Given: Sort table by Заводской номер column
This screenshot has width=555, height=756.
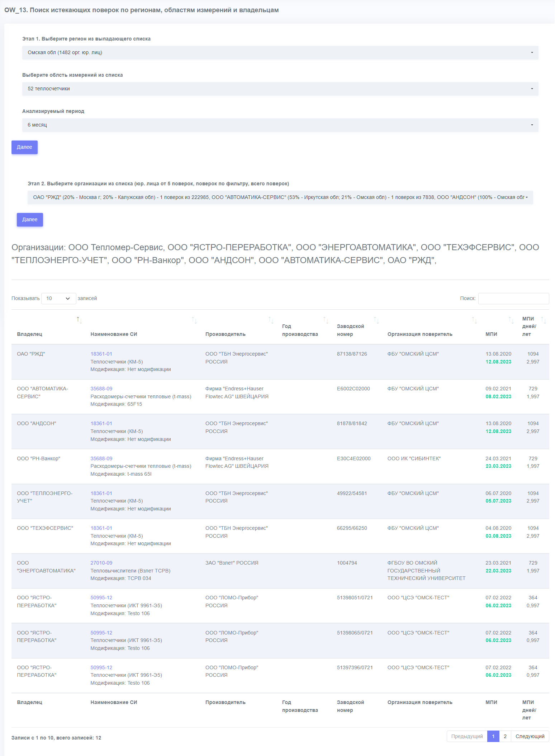Looking at the screenshot, I should tap(356, 327).
